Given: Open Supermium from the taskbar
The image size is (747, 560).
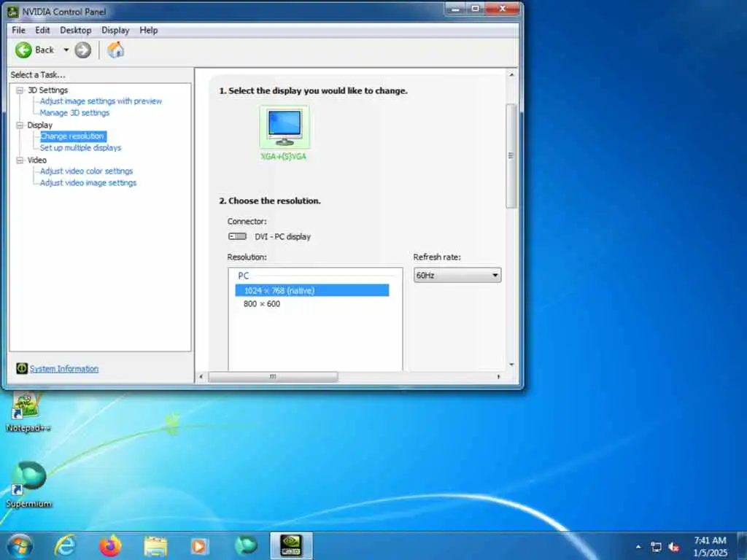Looking at the screenshot, I should click(x=245, y=545).
